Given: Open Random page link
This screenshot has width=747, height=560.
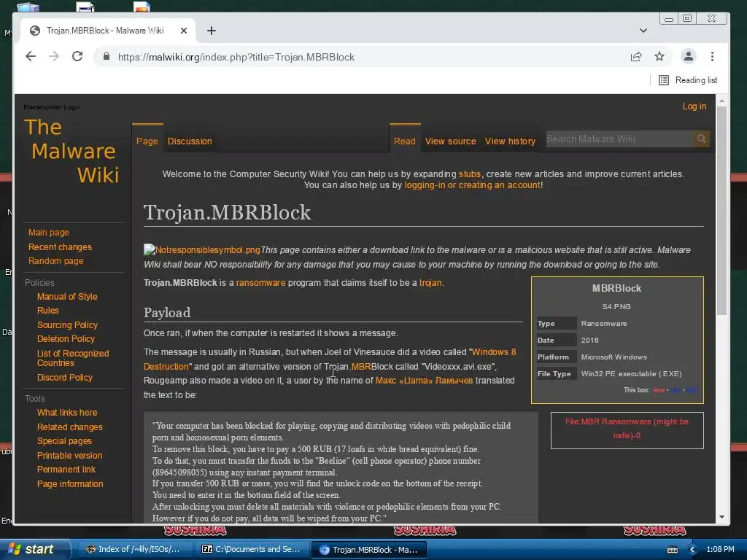Looking at the screenshot, I should [55, 261].
